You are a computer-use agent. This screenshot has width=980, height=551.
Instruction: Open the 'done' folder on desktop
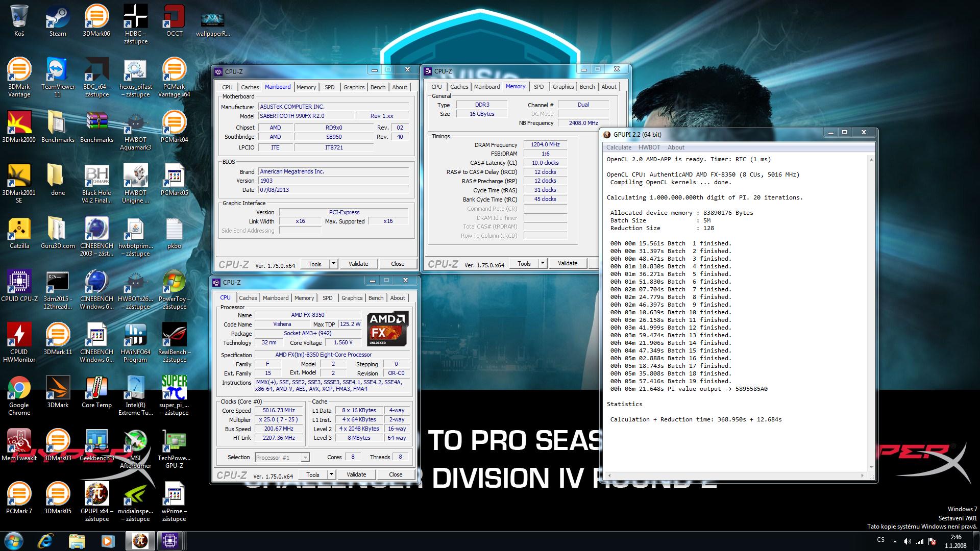click(58, 180)
